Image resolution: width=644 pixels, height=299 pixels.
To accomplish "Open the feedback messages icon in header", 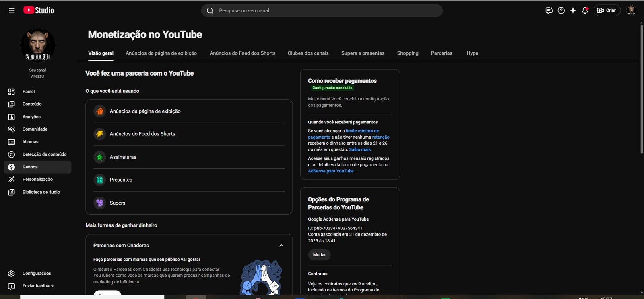I will [x=549, y=10].
